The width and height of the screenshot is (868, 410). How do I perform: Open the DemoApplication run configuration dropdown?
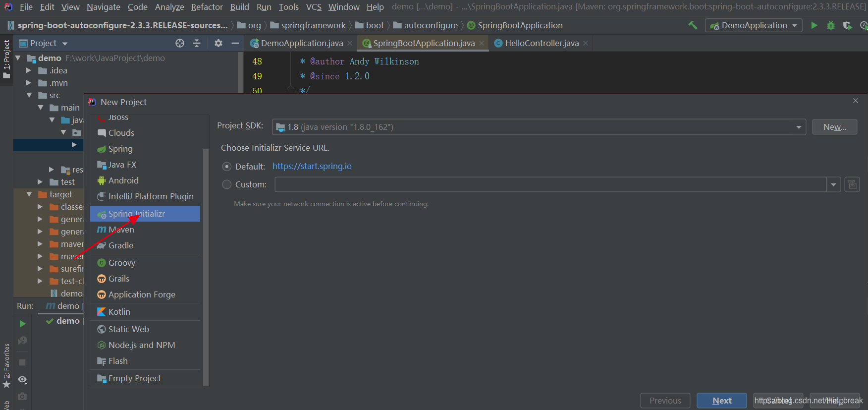click(x=754, y=25)
